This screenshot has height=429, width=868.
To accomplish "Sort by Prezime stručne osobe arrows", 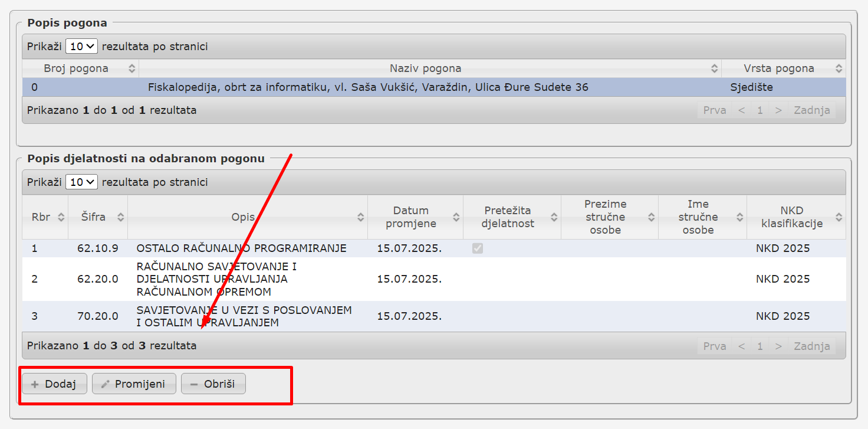I will pos(651,217).
